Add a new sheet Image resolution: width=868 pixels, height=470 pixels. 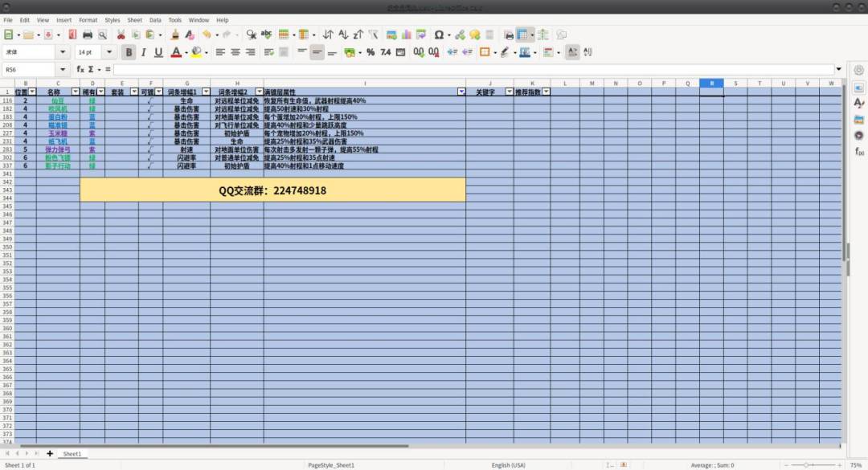(50, 453)
